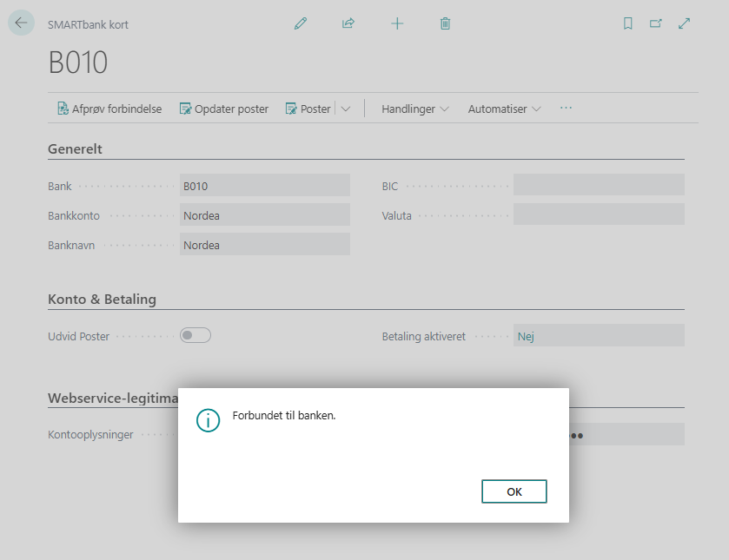The image size is (729, 560).
Task: Collapse the Generelt section heading
Action: tap(76, 149)
